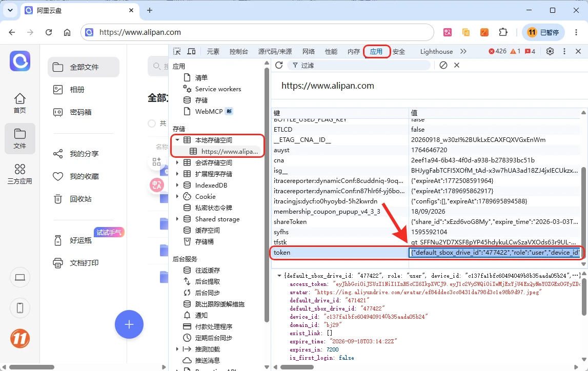Click the orange 11 avatar icon

tap(20, 339)
